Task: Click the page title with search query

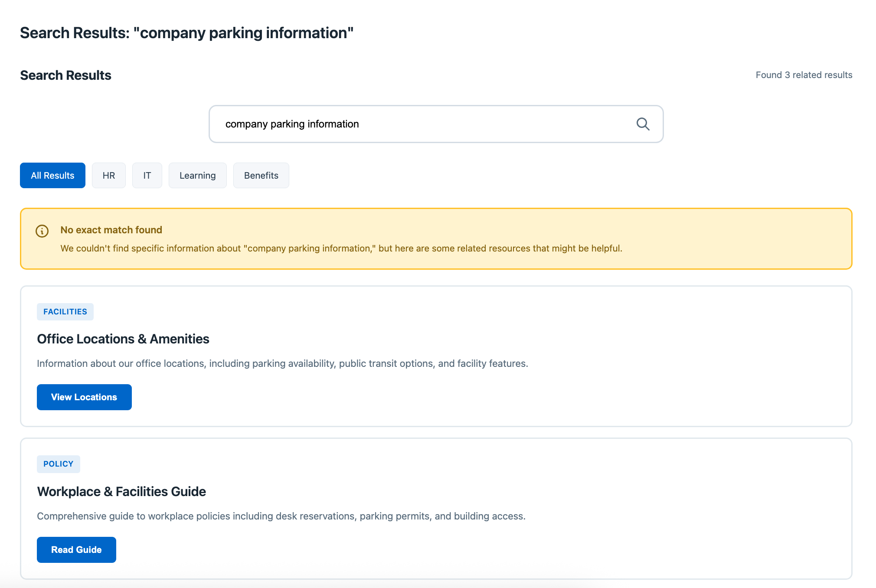Action: (187, 33)
